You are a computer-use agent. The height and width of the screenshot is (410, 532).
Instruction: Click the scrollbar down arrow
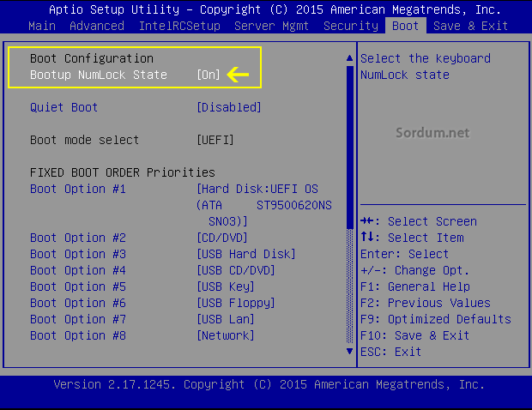(x=350, y=351)
